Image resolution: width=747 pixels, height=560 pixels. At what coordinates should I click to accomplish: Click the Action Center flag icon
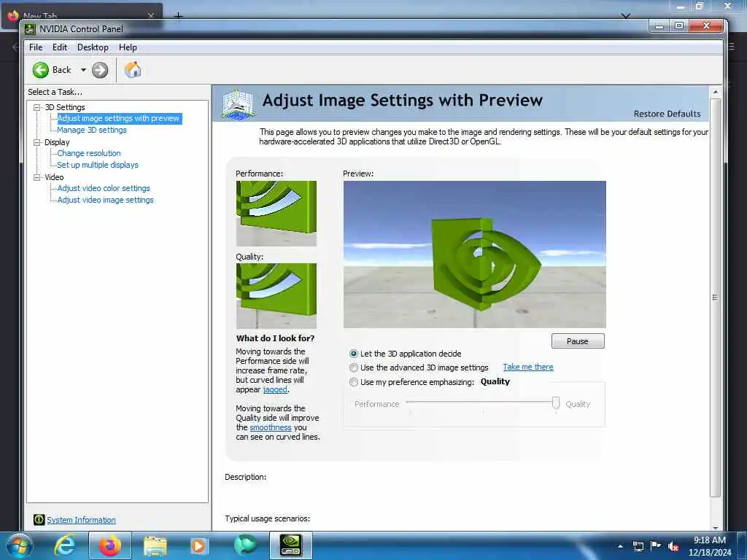coord(656,546)
